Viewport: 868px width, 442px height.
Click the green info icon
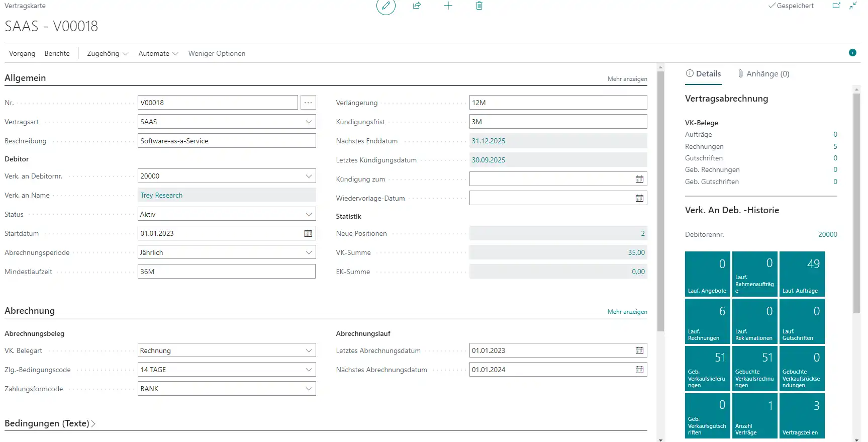coord(852,53)
